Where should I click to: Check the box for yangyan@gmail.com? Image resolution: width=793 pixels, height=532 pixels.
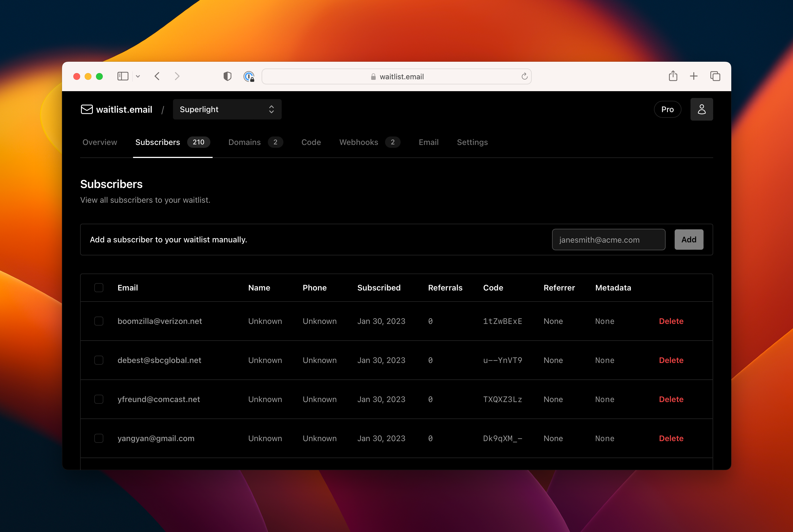point(99,438)
